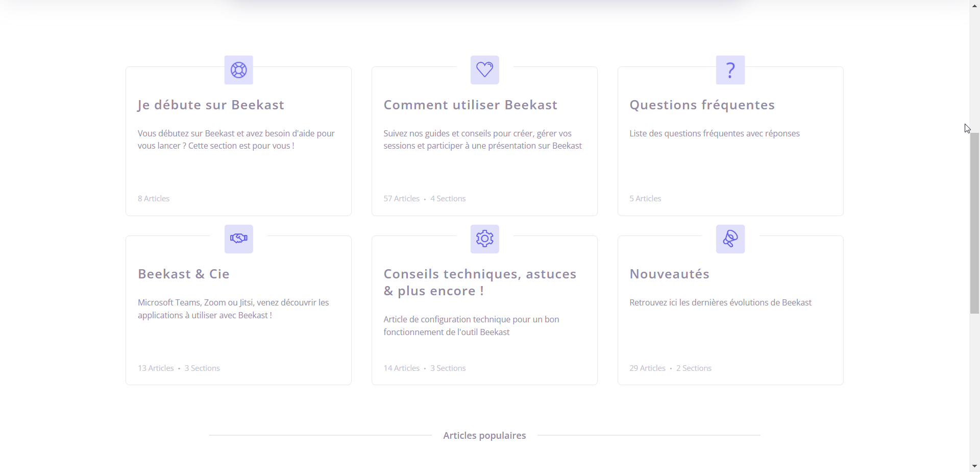This screenshot has width=980, height=472.
Task: Click the handshake icon for Beekast & Cie
Action: (x=238, y=239)
